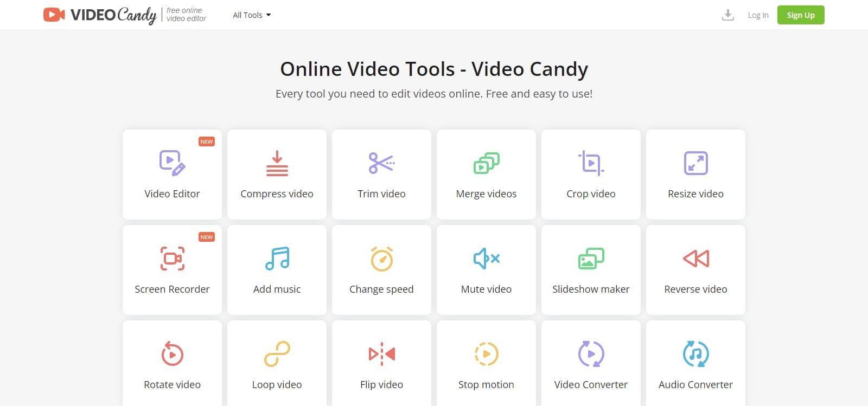Viewport: 868px width, 406px height.
Task: Click the Flip video label
Action: 381,385
